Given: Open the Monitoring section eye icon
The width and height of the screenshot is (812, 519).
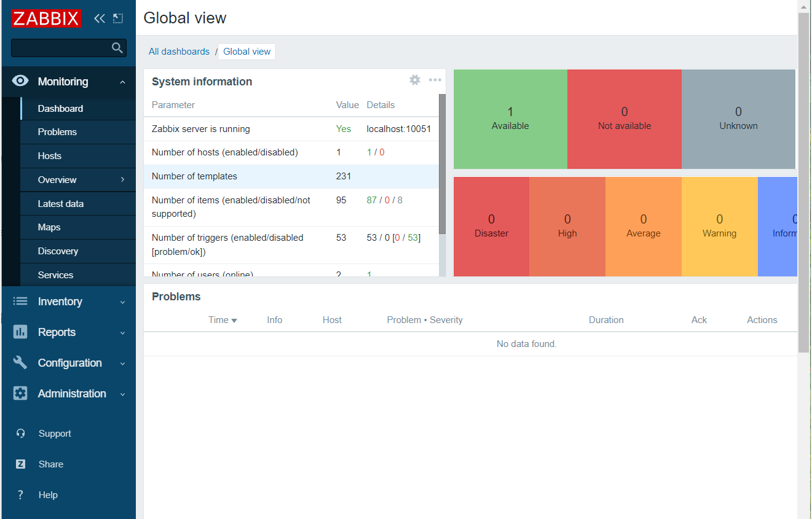Looking at the screenshot, I should click(x=20, y=80).
